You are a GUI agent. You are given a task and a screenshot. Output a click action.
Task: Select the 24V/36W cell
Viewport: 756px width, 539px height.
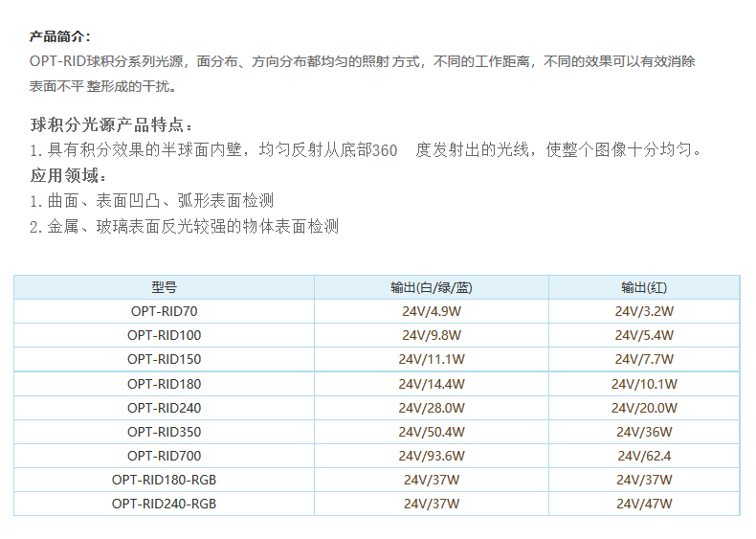coord(644,432)
